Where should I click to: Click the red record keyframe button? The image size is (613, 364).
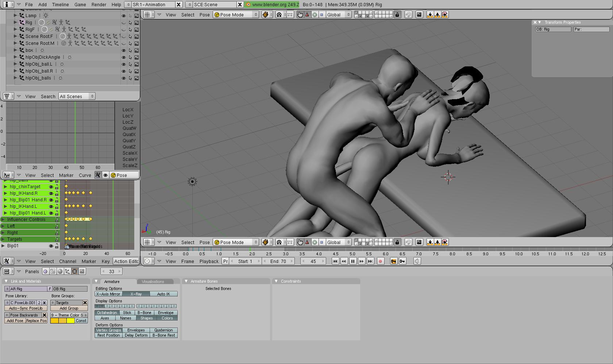click(380, 261)
